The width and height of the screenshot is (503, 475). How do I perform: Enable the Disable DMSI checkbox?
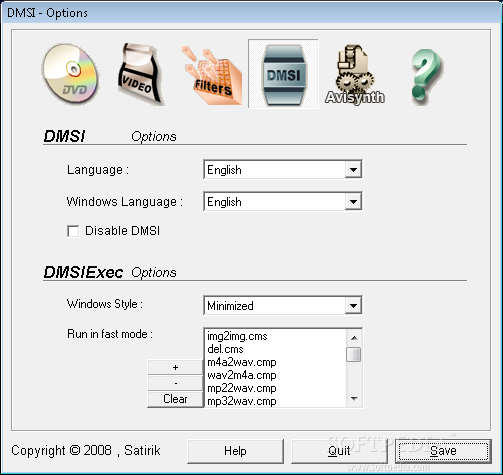(x=73, y=231)
